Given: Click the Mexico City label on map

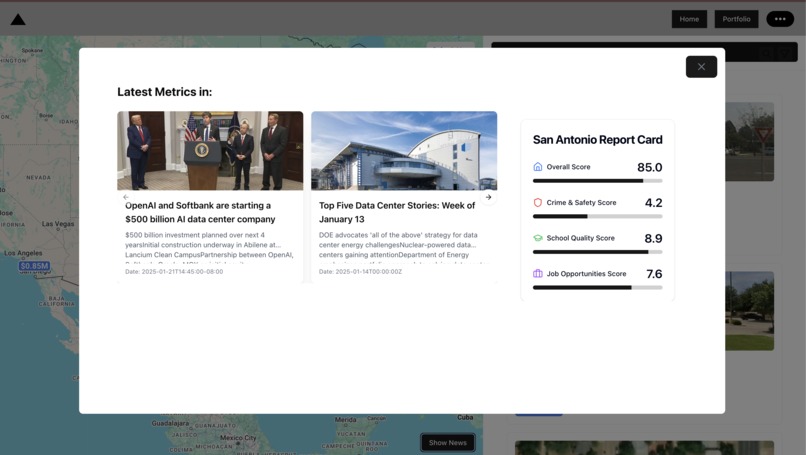Looking at the screenshot, I should (238, 438).
